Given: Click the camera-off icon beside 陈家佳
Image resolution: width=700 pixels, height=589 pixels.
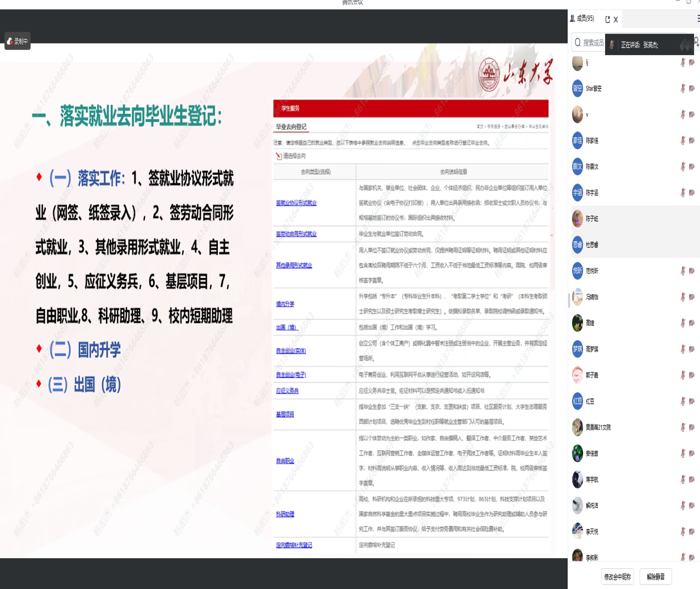Looking at the screenshot, I should tap(692, 141).
